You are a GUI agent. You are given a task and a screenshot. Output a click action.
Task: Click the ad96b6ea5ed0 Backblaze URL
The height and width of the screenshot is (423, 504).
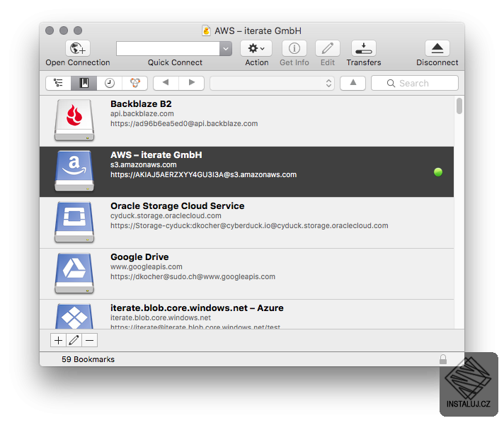[x=184, y=123]
